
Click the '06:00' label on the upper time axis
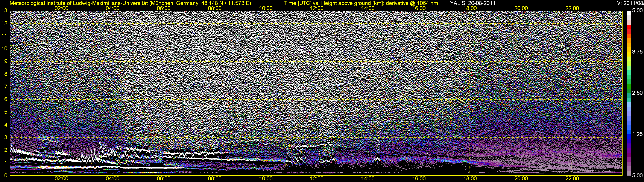tap(164, 8)
